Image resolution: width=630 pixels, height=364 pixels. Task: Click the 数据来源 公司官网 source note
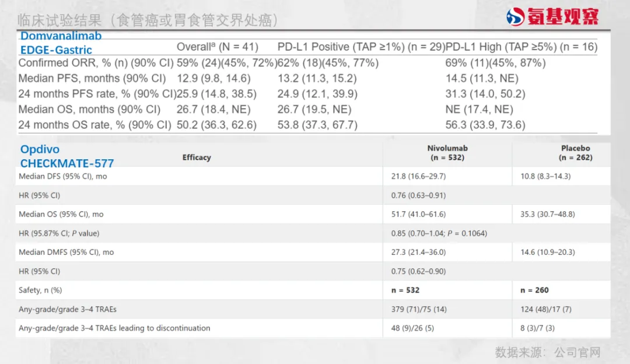pos(547,352)
